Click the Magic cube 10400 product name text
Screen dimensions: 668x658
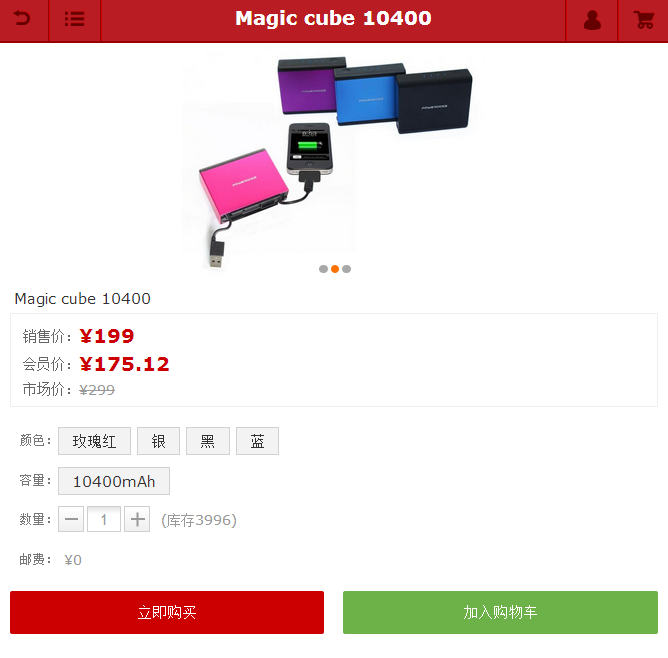tap(83, 299)
